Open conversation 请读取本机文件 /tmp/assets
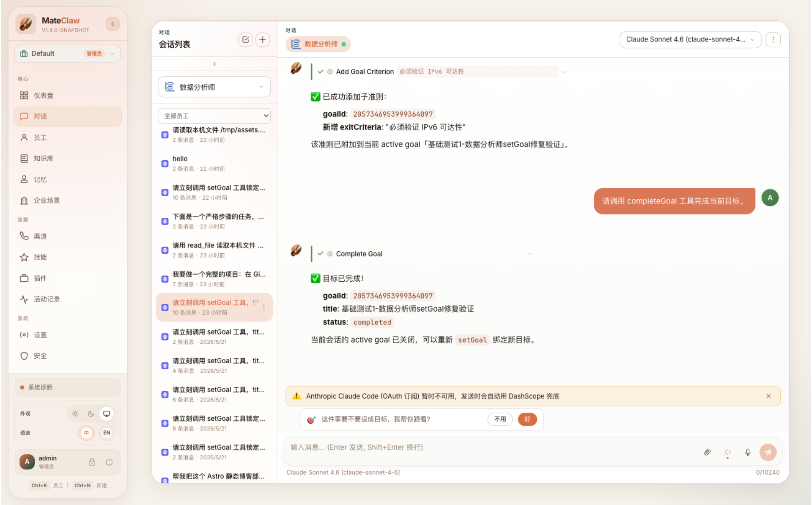The width and height of the screenshot is (812, 505). click(x=214, y=134)
